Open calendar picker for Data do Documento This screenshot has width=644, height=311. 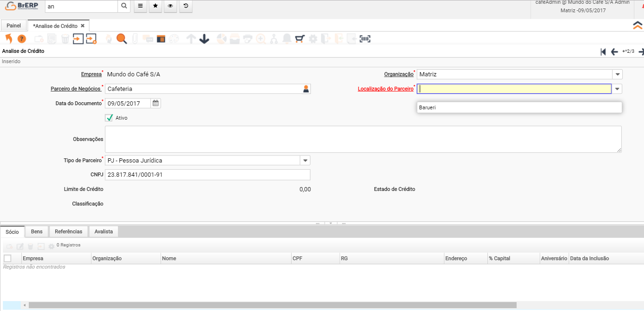(156, 103)
